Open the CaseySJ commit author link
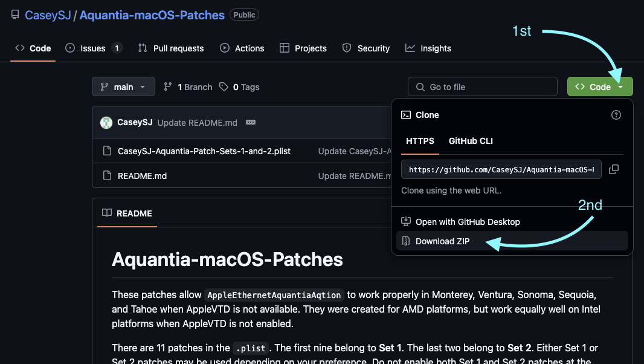The width and height of the screenshot is (644, 364). (x=135, y=123)
